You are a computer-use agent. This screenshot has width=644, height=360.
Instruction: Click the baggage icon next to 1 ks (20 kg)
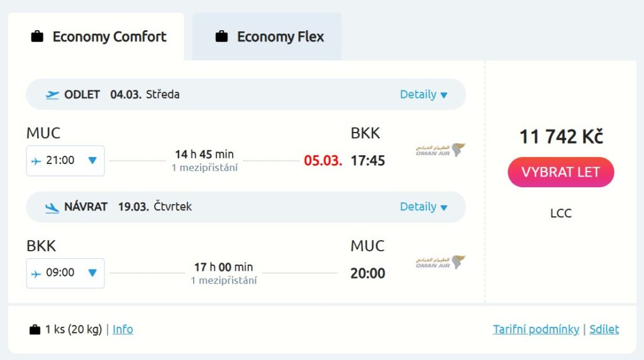(35, 329)
